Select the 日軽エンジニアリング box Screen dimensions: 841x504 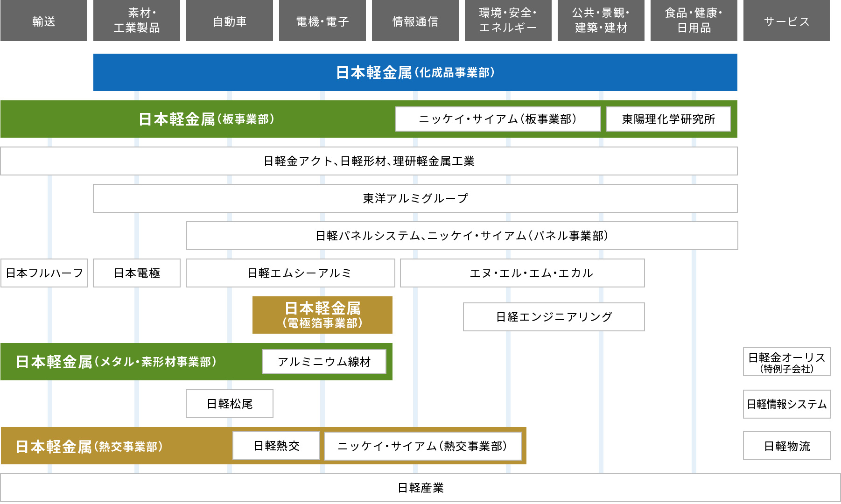click(554, 317)
